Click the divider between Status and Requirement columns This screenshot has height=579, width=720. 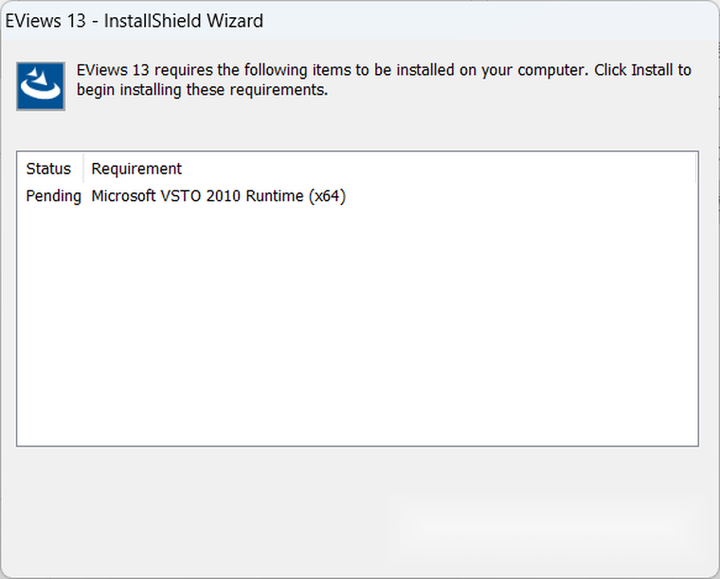click(84, 168)
